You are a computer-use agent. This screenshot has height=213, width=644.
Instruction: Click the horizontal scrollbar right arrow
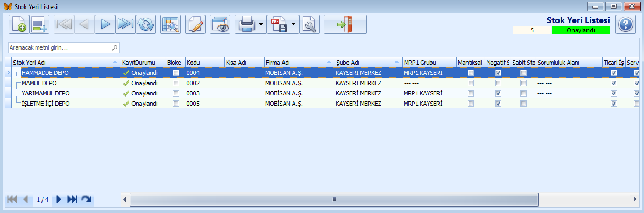point(634,200)
